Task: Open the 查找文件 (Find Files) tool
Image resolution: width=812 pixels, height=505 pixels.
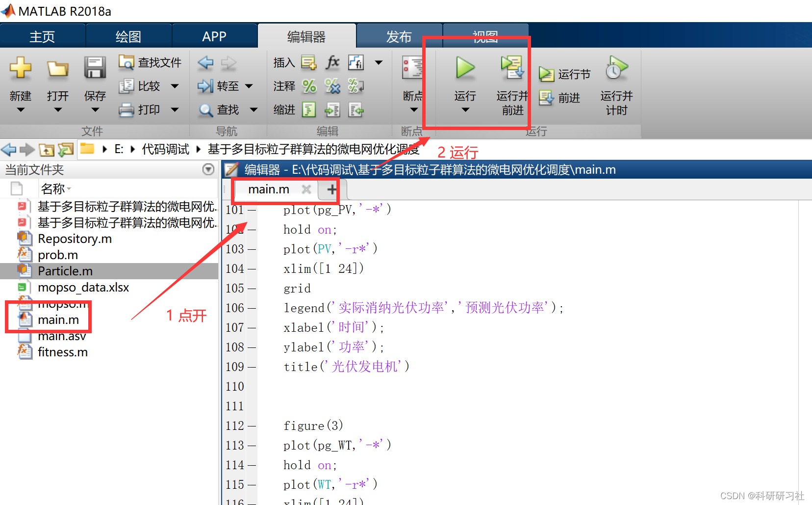Action: click(x=150, y=62)
